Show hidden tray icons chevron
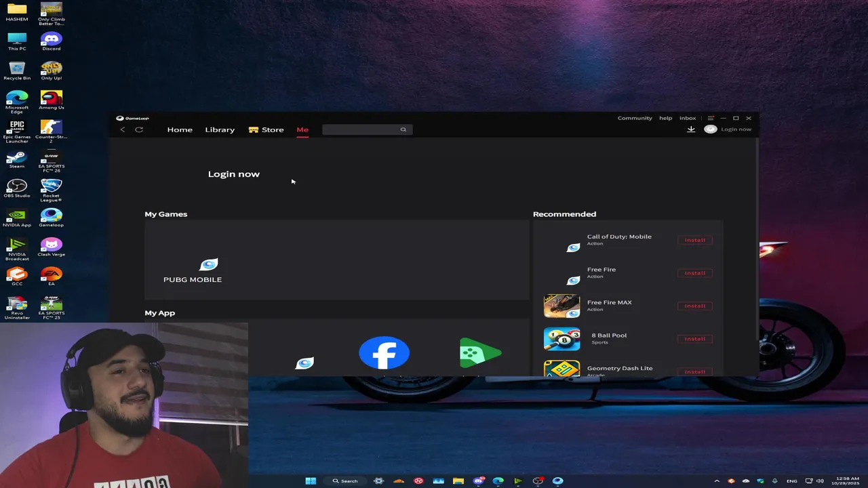868x488 pixels. 717,481
